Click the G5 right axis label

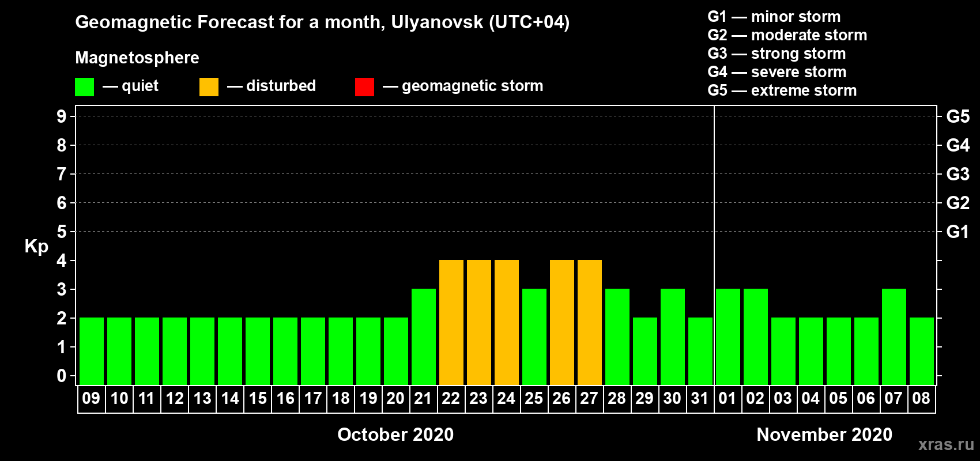tap(958, 116)
